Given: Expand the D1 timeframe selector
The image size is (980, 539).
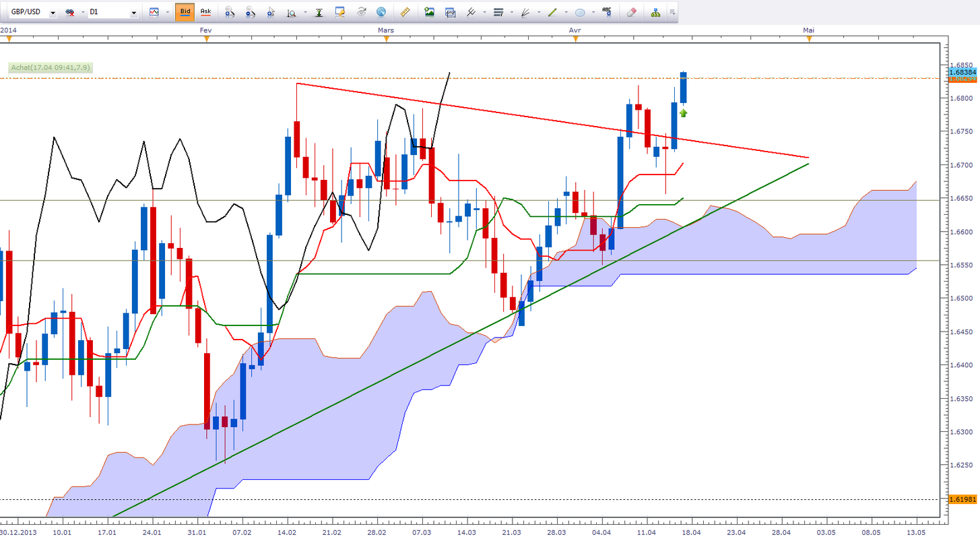Looking at the screenshot, I should pyautogui.click(x=133, y=13).
